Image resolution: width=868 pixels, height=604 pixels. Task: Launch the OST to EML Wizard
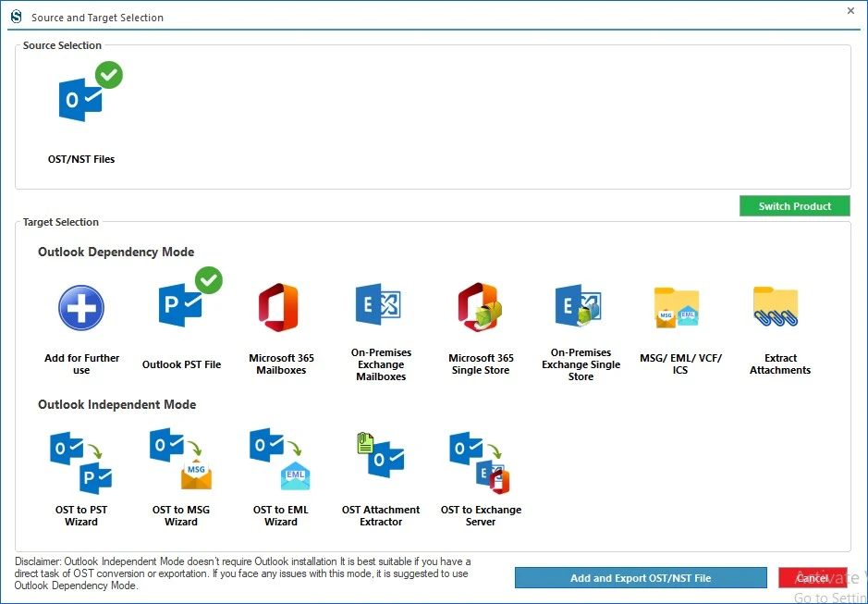(x=280, y=459)
